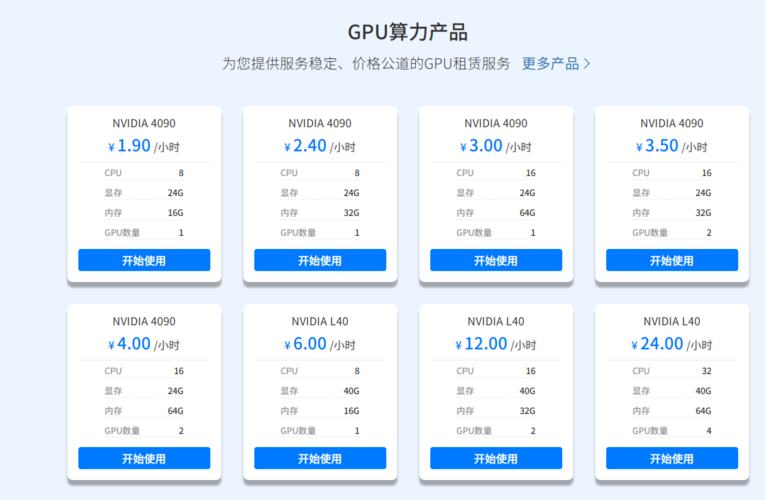Select the ¥3.50 price text
The image size is (765, 500).
coord(657,146)
